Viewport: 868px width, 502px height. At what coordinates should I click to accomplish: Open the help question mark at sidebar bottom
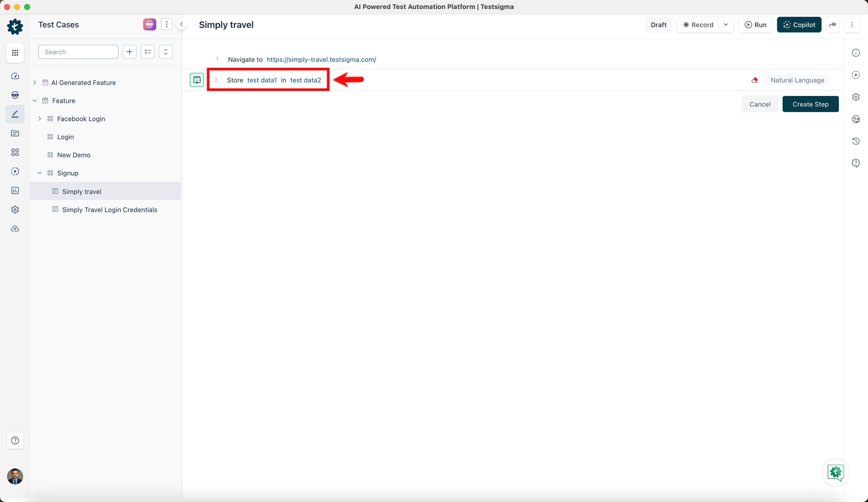point(15,440)
